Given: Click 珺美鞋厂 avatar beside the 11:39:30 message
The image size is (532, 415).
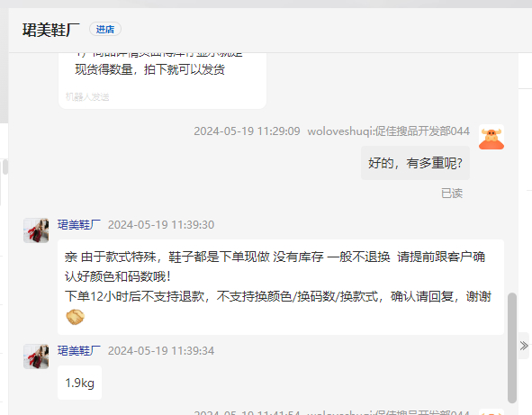Looking at the screenshot, I should (36, 230).
